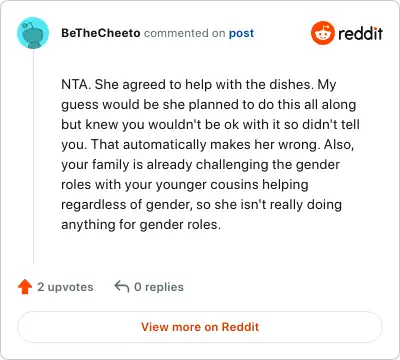The height and width of the screenshot is (360, 400).
Task: Click the comment line beginning "guess would be"
Action: point(209,105)
